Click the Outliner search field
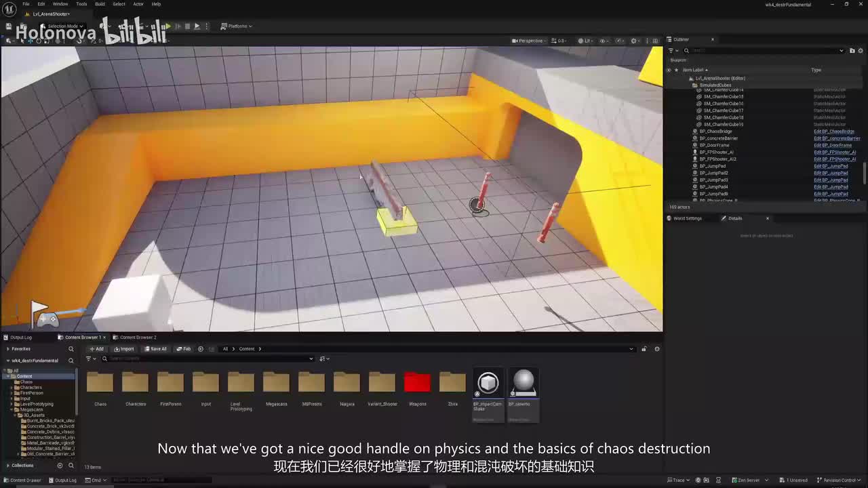Screen dimensions: 868x488 (763, 50)
